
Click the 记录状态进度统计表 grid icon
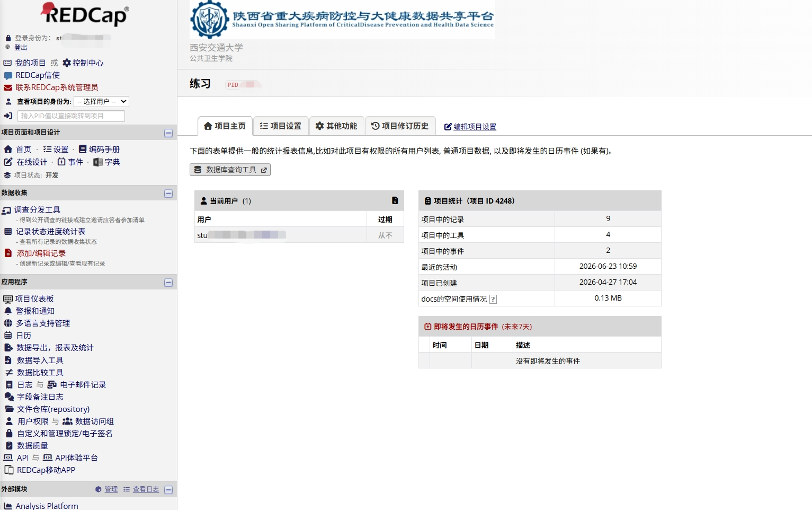coord(8,232)
